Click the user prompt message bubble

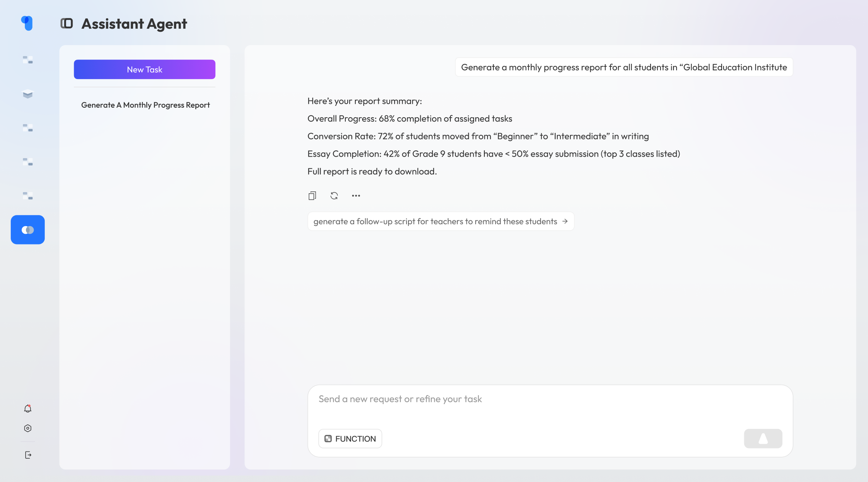[623, 67]
